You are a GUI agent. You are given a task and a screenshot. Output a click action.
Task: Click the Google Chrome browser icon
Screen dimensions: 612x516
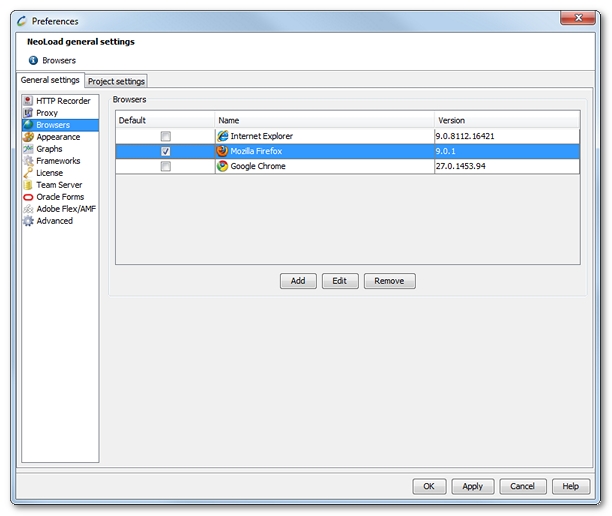click(x=223, y=166)
